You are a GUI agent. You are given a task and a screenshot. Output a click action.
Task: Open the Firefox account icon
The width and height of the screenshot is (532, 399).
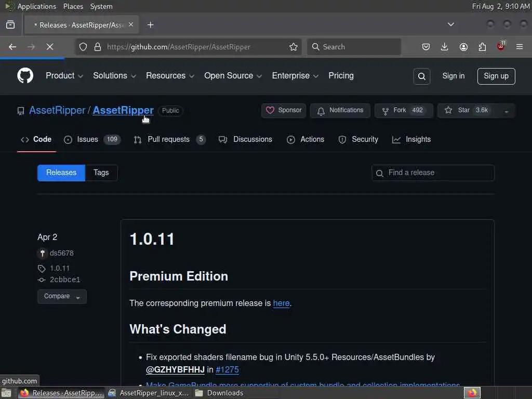[x=463, y=47]
